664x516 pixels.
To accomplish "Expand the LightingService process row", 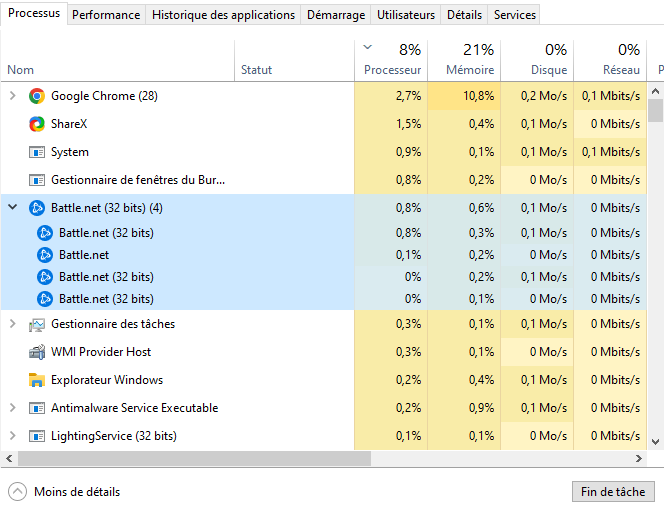I will (13, 436).
